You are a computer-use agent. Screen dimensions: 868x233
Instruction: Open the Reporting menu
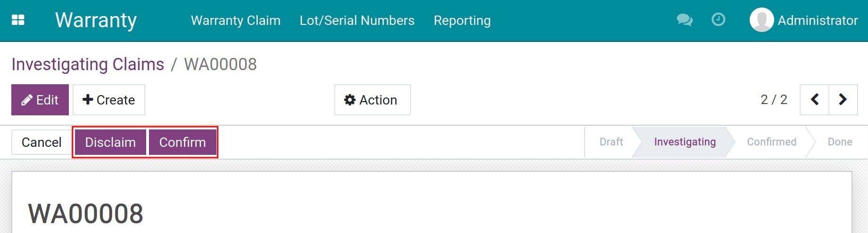462,21
